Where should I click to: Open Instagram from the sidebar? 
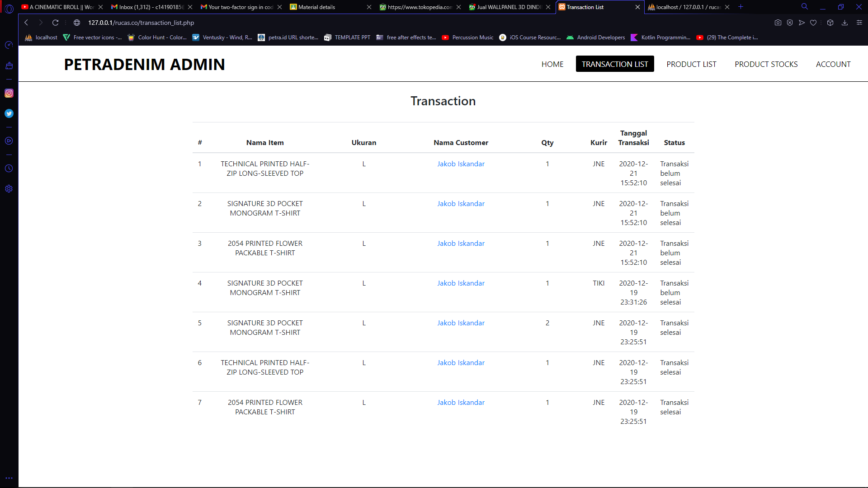coord(9,93)
